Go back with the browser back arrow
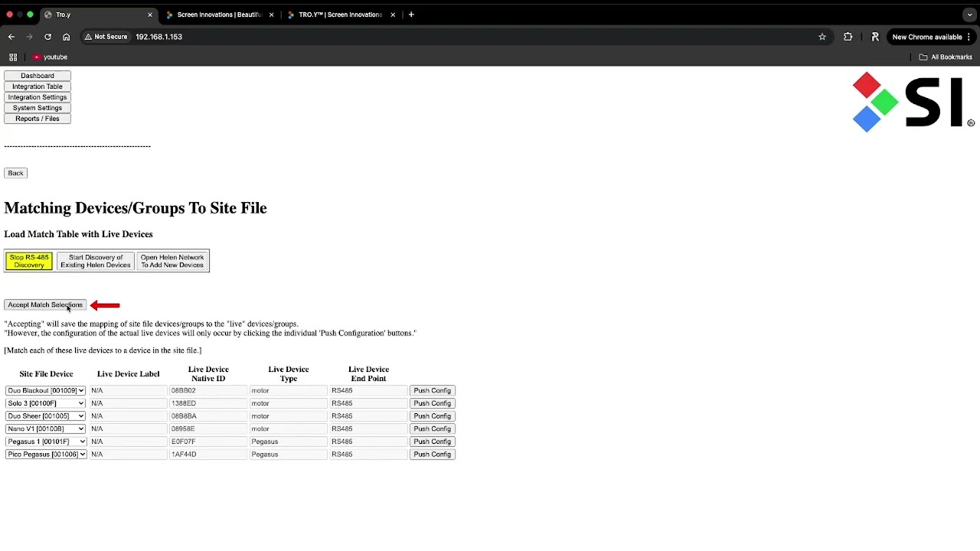Image resolution: width=980 pixels, height=551 pixels. click(x=11, y=37)
